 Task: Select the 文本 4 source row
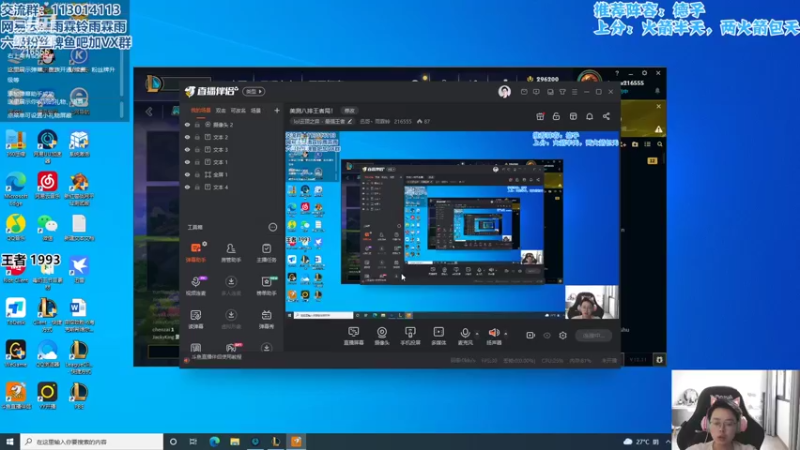click(x=232, y=187)
